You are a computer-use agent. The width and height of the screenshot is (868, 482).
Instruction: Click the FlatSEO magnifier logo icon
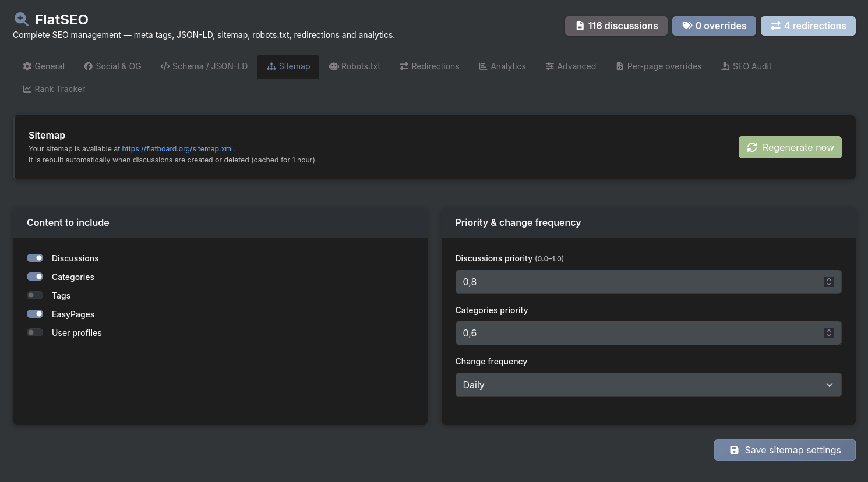point(21,19)
